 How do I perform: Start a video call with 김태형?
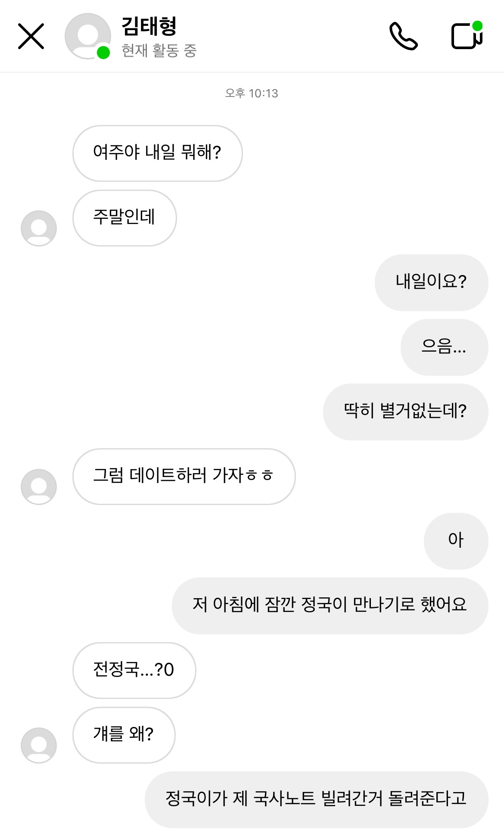point(467,36)
